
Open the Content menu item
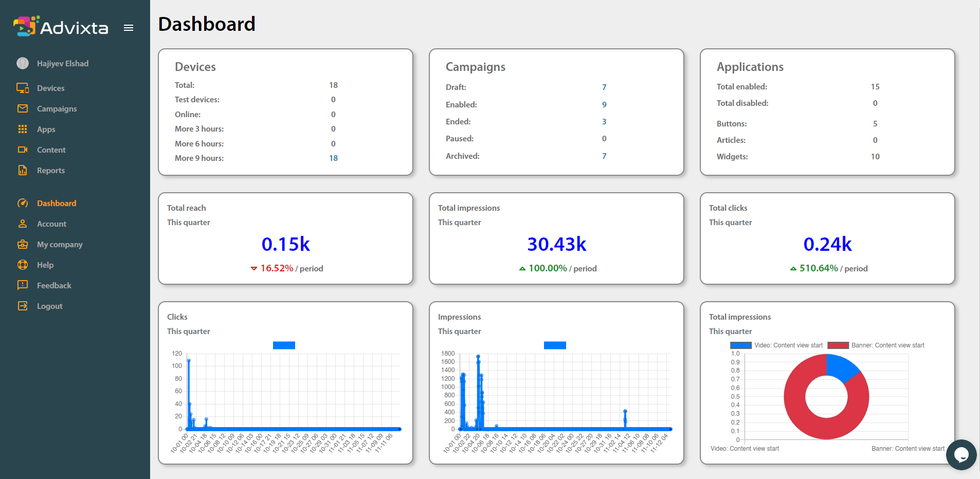(x=51, y=150)
